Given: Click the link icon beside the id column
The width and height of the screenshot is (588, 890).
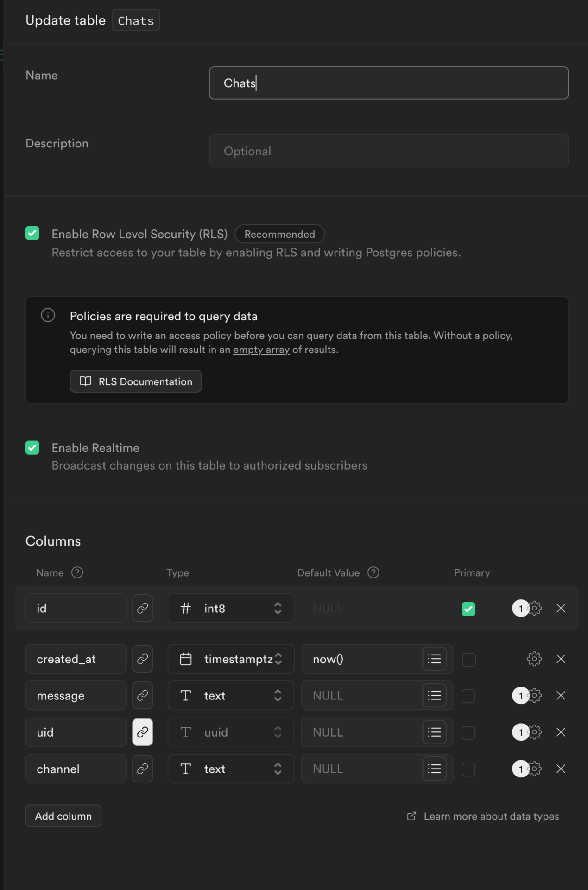Looking at the screenshot, I should click(143, 608).
